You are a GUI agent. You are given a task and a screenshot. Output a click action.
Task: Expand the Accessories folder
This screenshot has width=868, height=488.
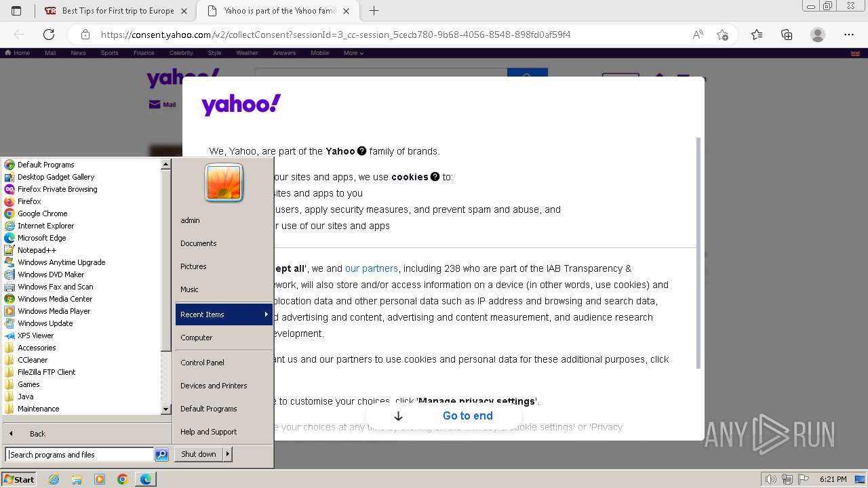pyautogui.click(x=37, y=348)
